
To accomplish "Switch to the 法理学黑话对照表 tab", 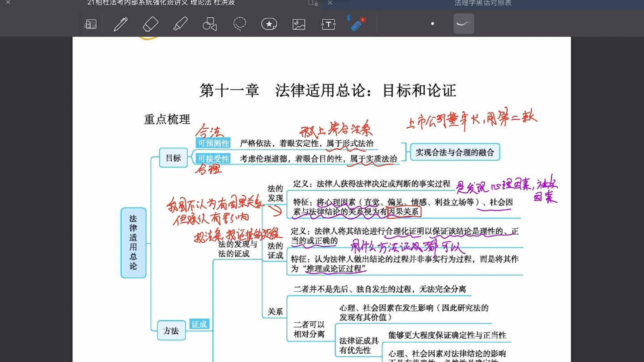I will (483, 3).
